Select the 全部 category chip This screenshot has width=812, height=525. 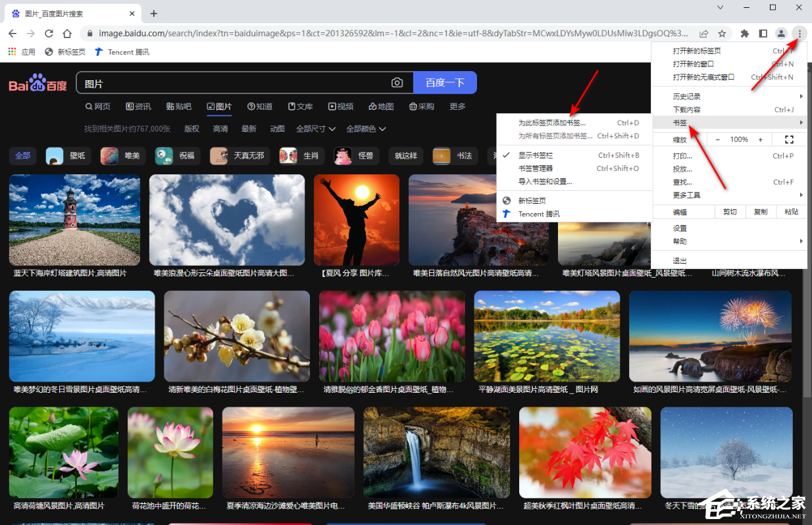click(x=23, y=156)
